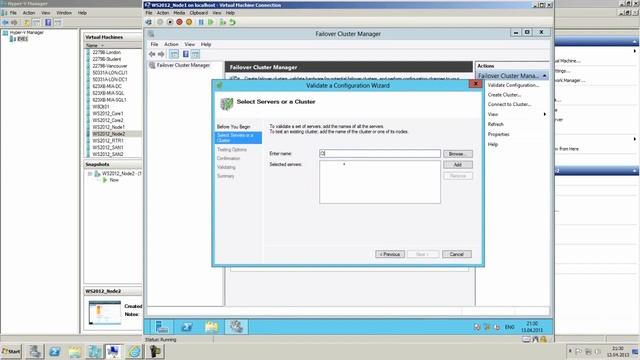Select WS2012_SAN1 in Virtual Machines list
This screenshot has width=640, height=360.
tap(108, 147)
